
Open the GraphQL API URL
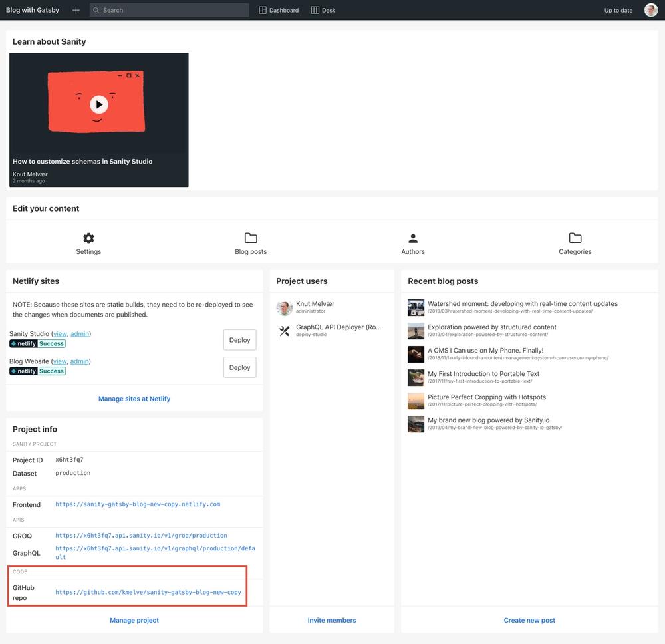(155, 553)
